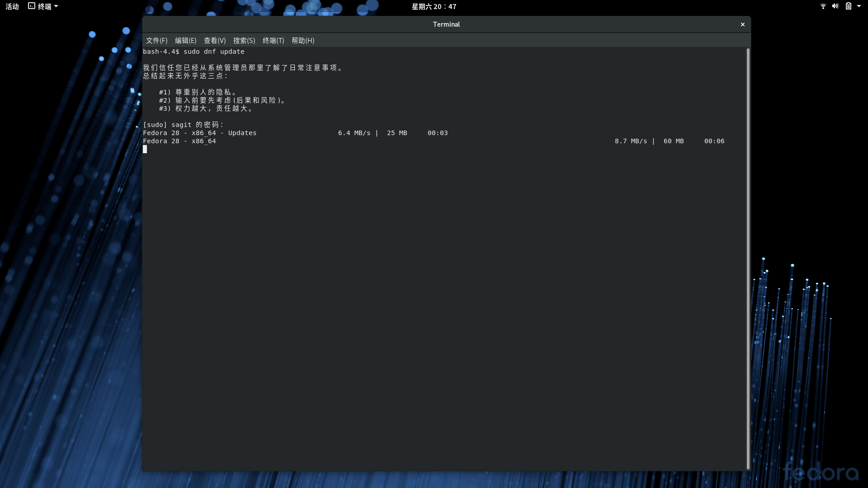This screenshot has height=488, width=868.
Task: Close the Terminal window
Action: [x=742, y=24]
